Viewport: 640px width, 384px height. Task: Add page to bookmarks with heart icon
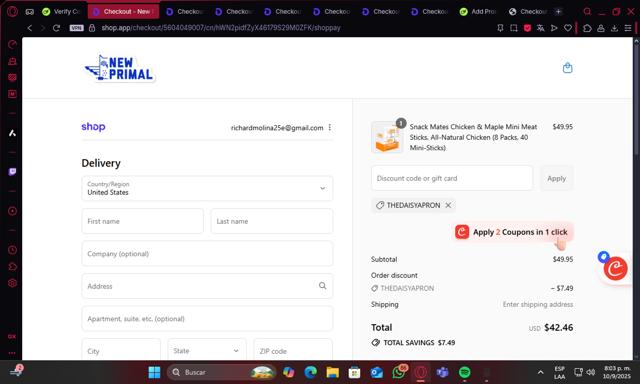(x=568, y=28)
